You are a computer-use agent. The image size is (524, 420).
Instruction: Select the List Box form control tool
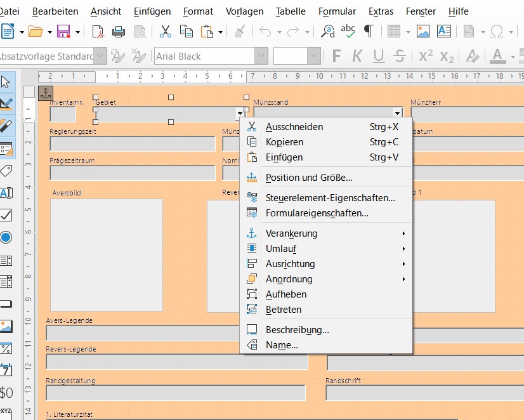click(x=6, y=260)
